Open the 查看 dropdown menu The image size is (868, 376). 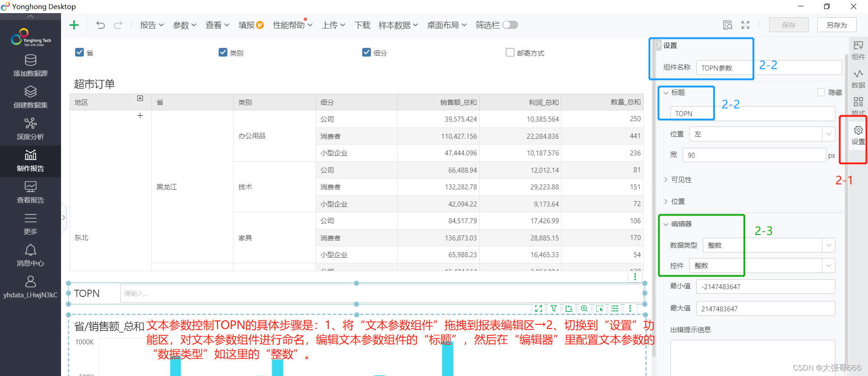[217, 25]
